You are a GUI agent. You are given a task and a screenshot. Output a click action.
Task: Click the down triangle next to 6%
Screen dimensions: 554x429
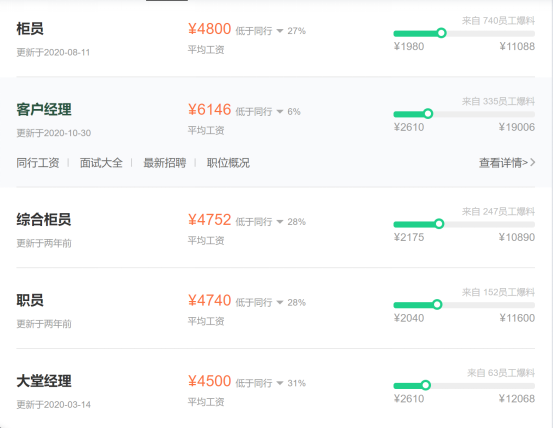coord(280,112)
